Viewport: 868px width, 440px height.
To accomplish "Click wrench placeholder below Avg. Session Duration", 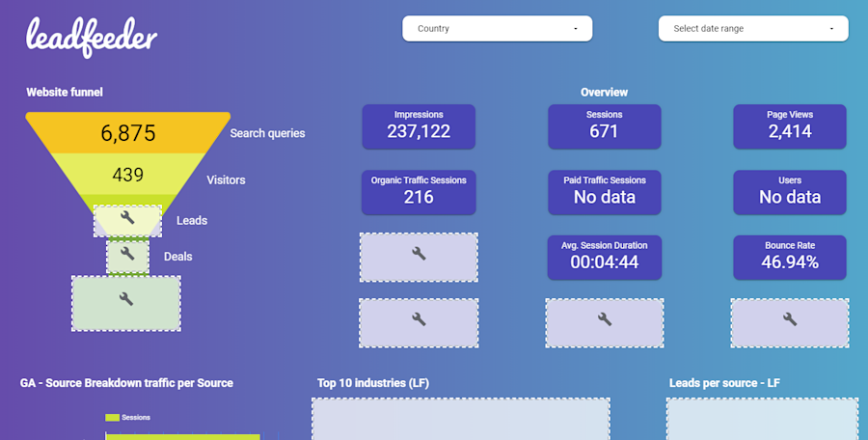I will point(605,323).
